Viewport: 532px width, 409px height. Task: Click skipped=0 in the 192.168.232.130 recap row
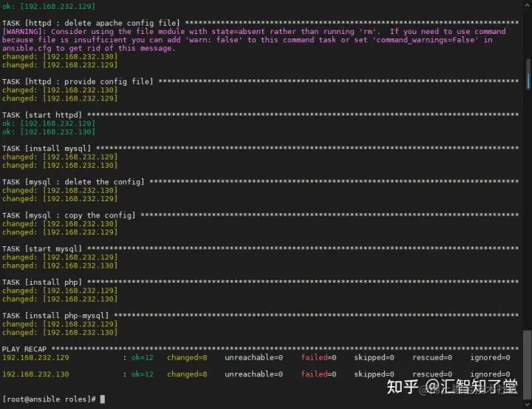pyautogui.click(x=374, y=374)
